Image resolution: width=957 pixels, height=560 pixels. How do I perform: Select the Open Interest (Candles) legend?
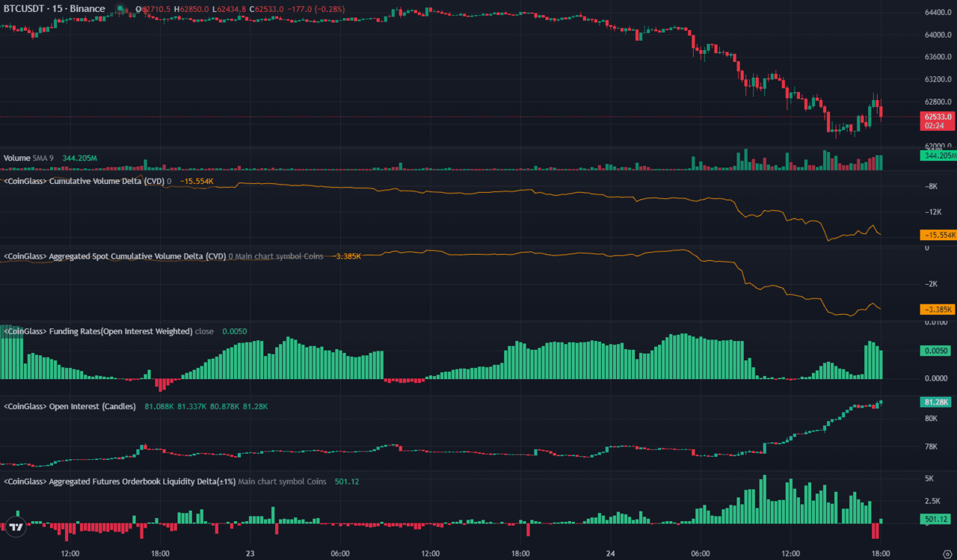[70, 406]
